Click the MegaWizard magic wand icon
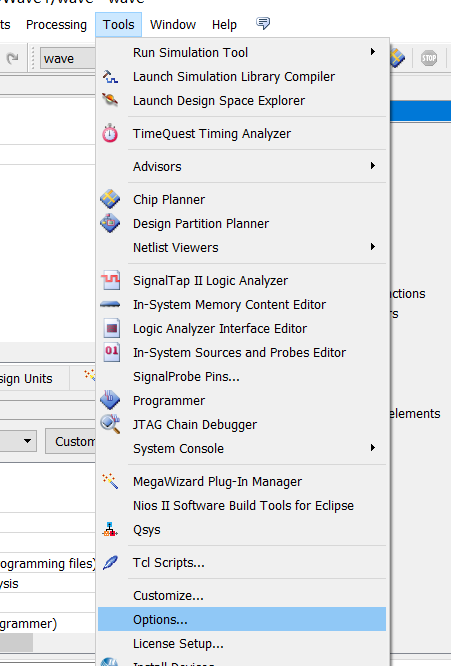451x666 pixels. (x=110, y=481)
